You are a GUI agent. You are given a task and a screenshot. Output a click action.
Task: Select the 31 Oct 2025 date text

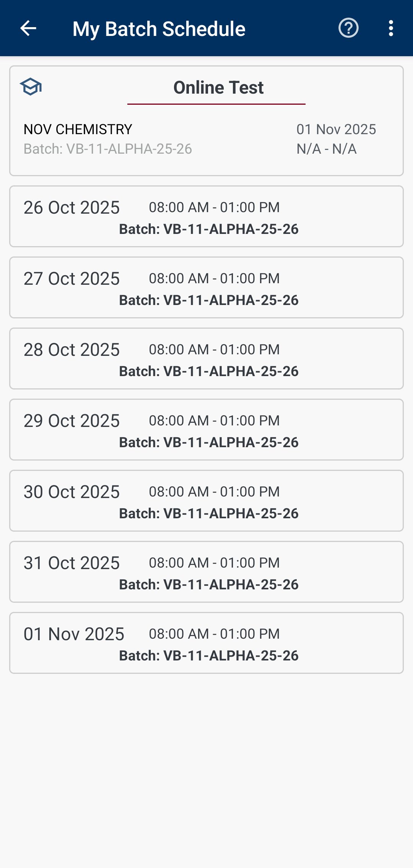72,563
